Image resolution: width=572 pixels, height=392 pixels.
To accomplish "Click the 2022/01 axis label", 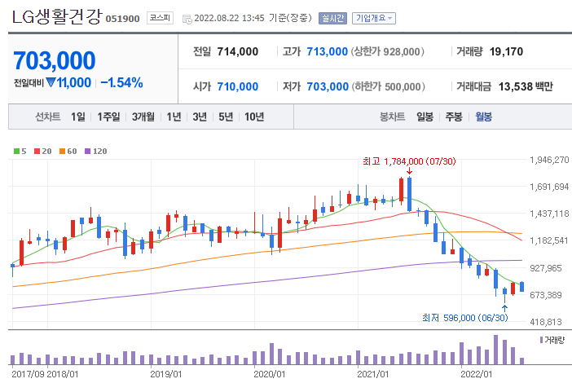I will click(x=477, y=374).
